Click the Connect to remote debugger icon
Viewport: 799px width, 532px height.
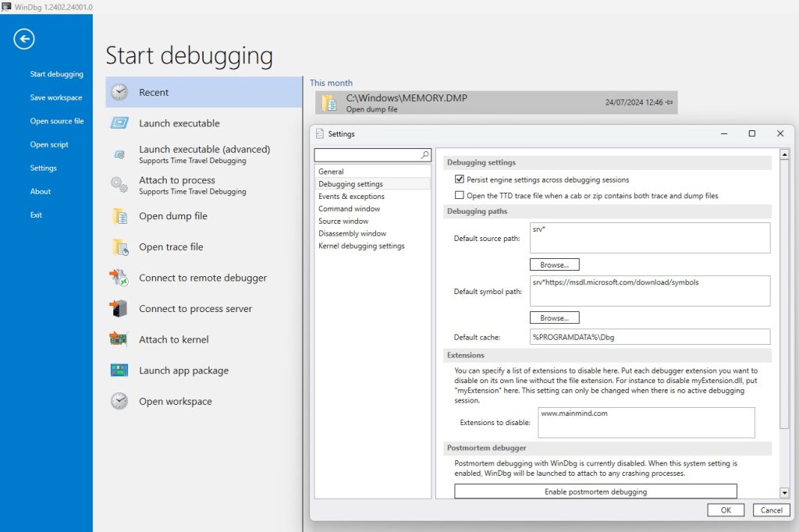[119, 278]
